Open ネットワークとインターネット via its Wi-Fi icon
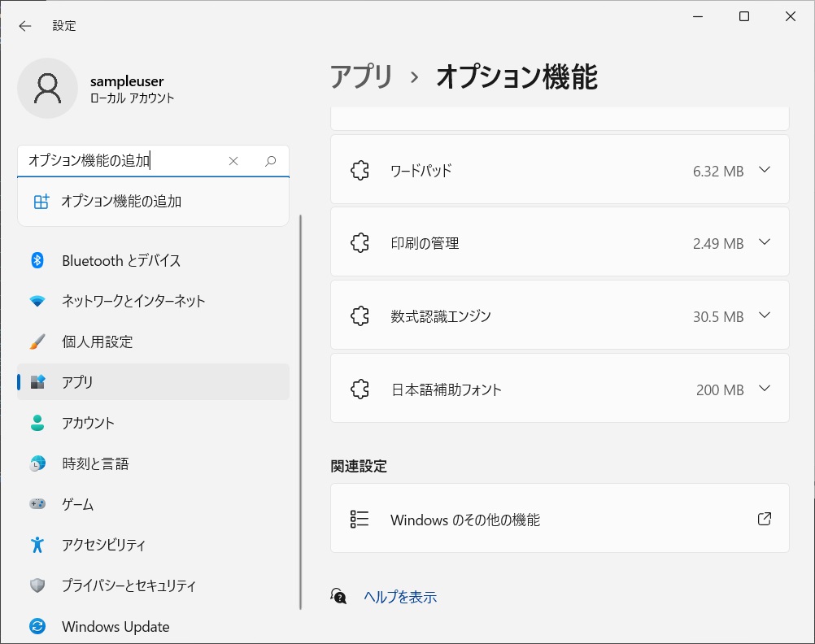Image resolution: width=815 pixels, height=644 pixels. click(x=37, y=301)
